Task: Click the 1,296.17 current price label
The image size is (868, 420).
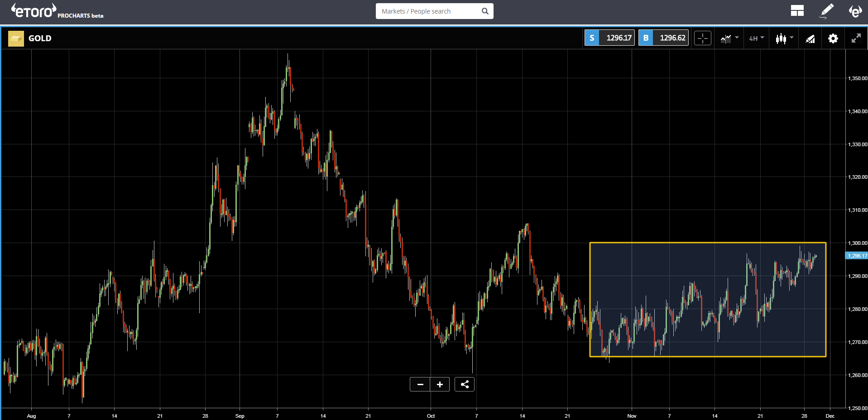Action: pyautogui.click(x=857, y=256)
